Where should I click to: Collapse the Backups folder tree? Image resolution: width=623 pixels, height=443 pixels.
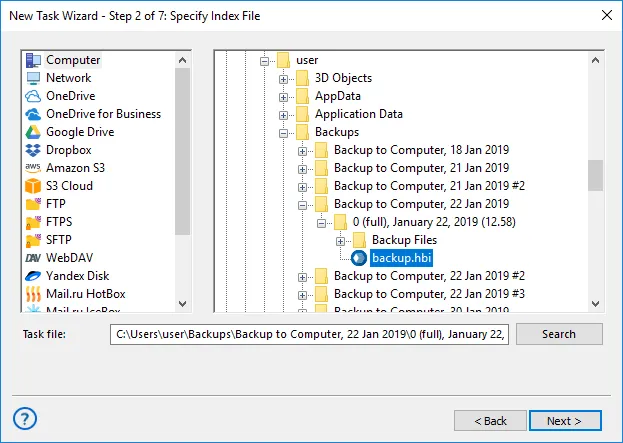point(284,133)
